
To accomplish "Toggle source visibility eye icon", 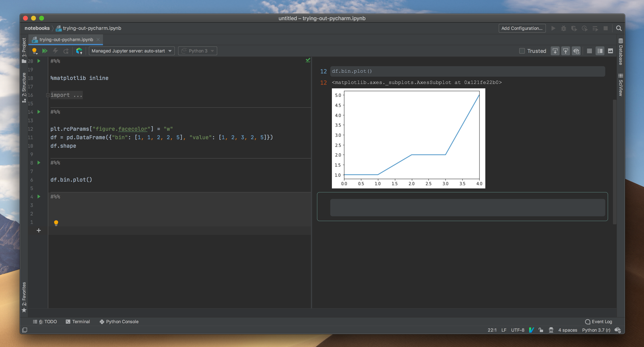I will (x=576, y=51).
